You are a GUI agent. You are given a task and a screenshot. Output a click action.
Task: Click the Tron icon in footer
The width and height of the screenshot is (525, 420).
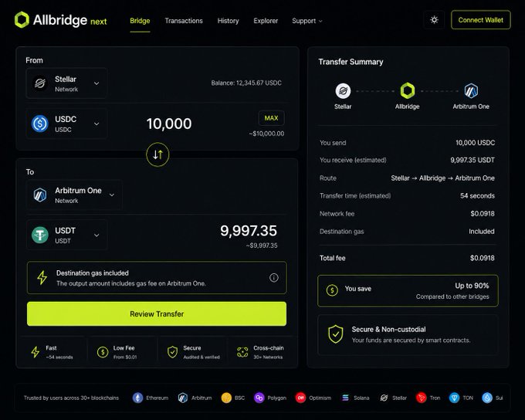421,398
